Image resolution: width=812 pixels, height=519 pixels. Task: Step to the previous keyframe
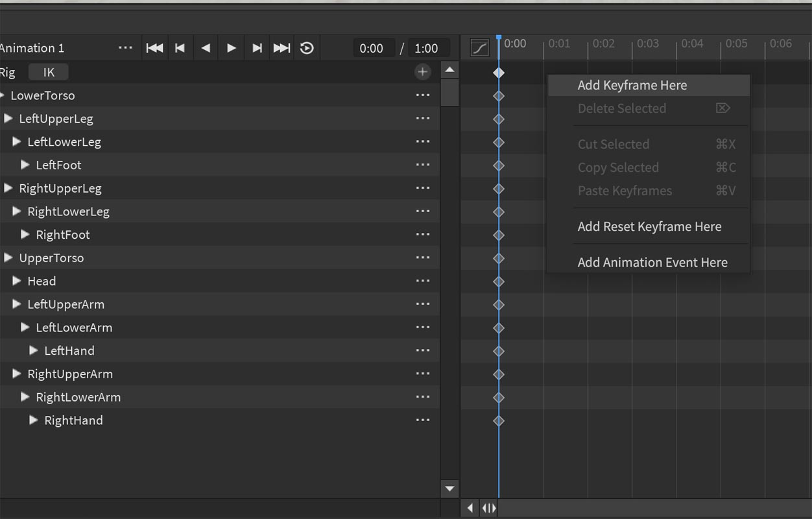click(180, 48)
